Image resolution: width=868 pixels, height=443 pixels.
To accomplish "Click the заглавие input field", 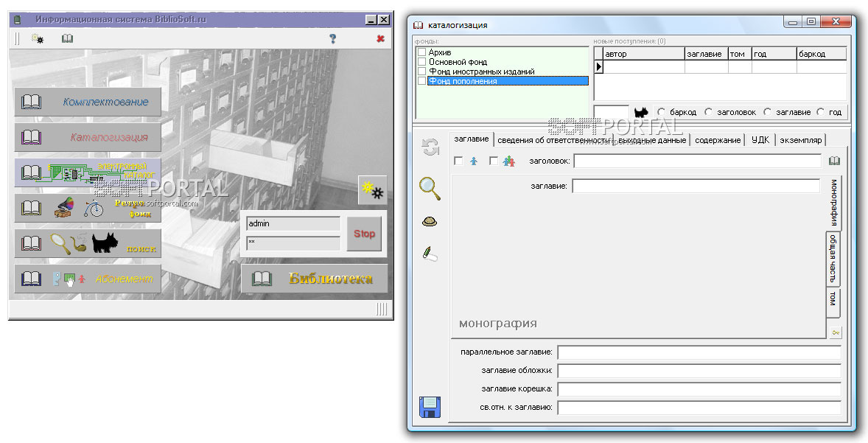I will tap(696, 186).
